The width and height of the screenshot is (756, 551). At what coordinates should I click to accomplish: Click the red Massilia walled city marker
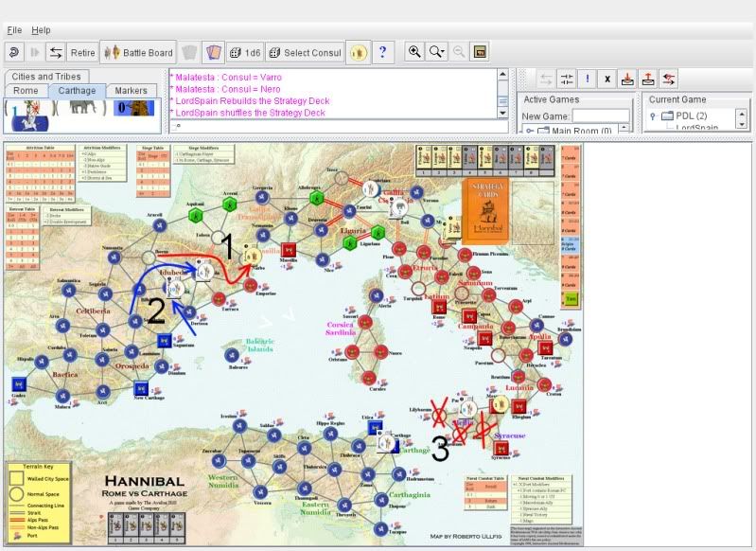(289, 249)
